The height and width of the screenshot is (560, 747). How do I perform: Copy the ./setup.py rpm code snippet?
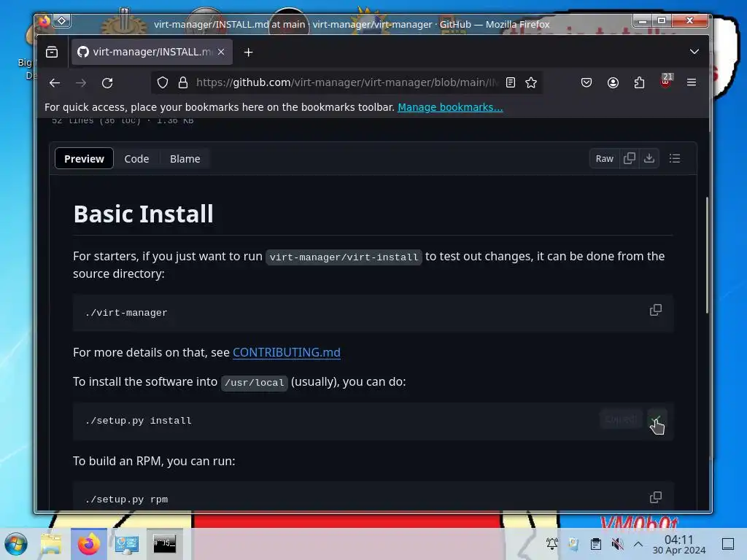[656, 497]
